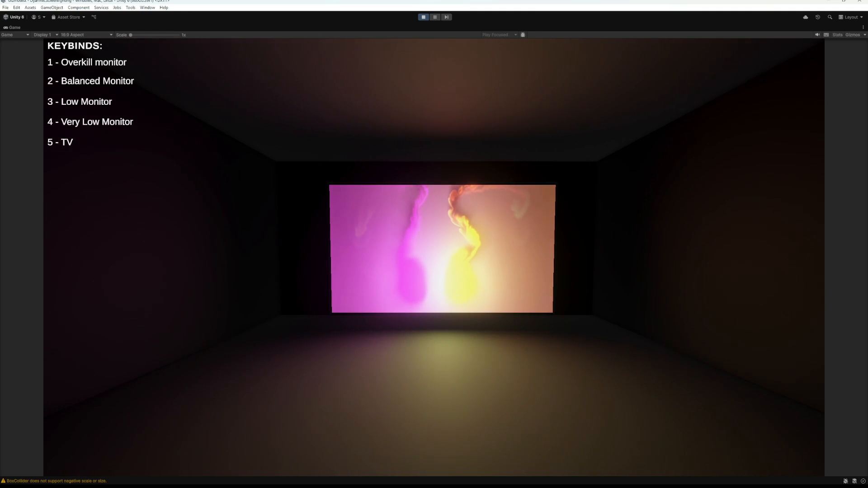Select the Game tab

click(x=12, y=28)
